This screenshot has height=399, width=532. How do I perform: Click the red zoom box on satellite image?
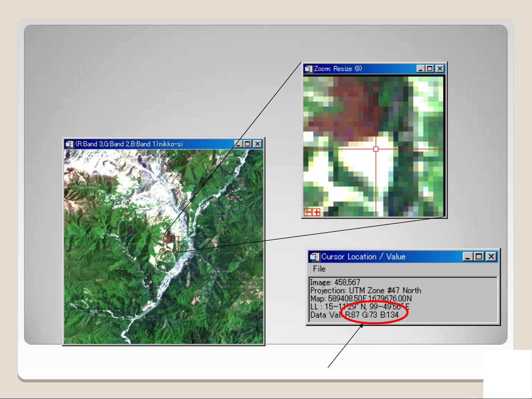coord(171,244)
